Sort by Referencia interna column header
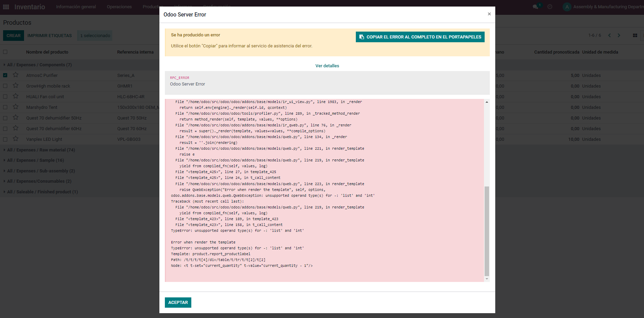The width and height of the screenshot is (644, 318). (x=135, y=52)
